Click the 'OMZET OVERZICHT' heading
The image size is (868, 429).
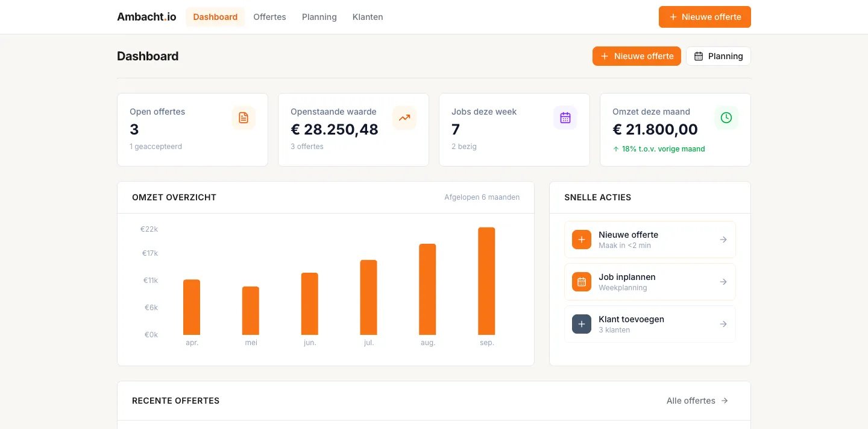(174, 197)
